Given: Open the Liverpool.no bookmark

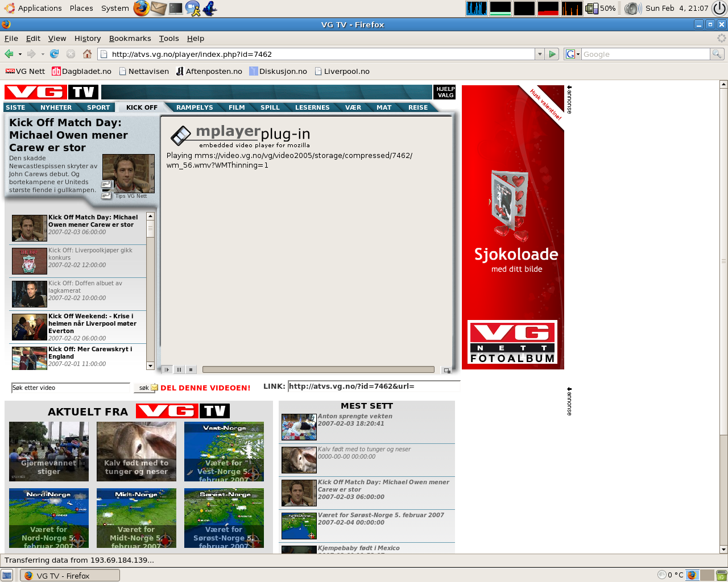Looking at the screenshot, I should [342, 71].
